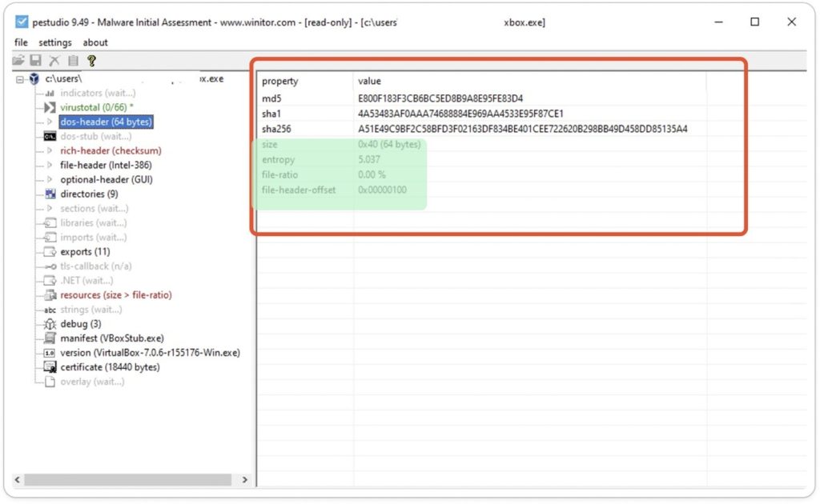This screenshot has width=820, height=504.
Task: Click the horizontal scrollbar's right arrow
Action: [x=245, y=480]
